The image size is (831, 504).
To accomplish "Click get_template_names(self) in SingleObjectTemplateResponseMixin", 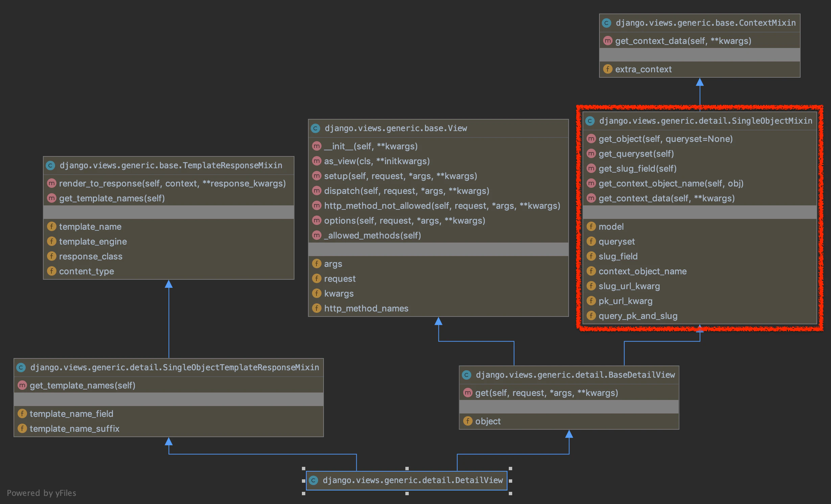I will point(168,385).
